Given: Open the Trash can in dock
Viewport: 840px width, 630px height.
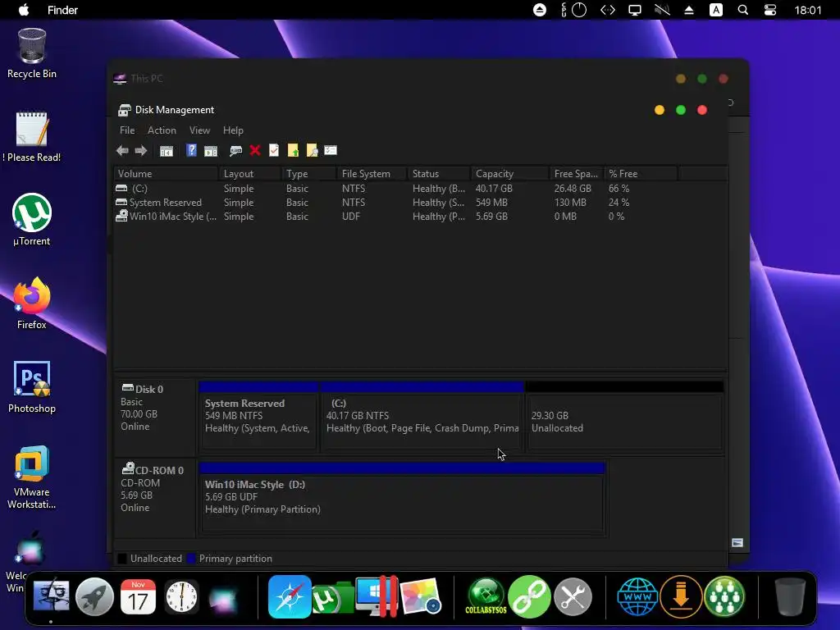Looking at the screenshot, I should [790, 596].
